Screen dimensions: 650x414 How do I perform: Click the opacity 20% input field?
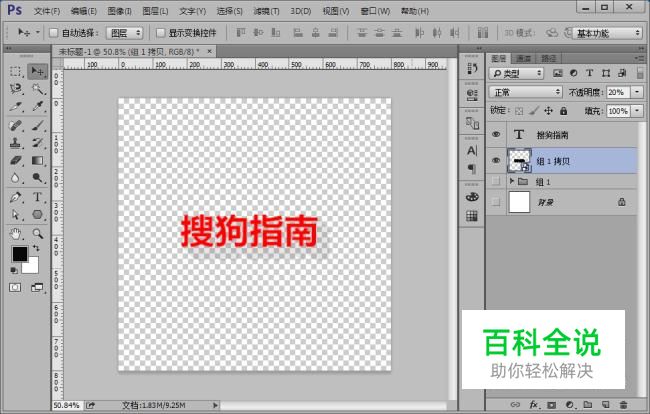click(x=618, y=92)
